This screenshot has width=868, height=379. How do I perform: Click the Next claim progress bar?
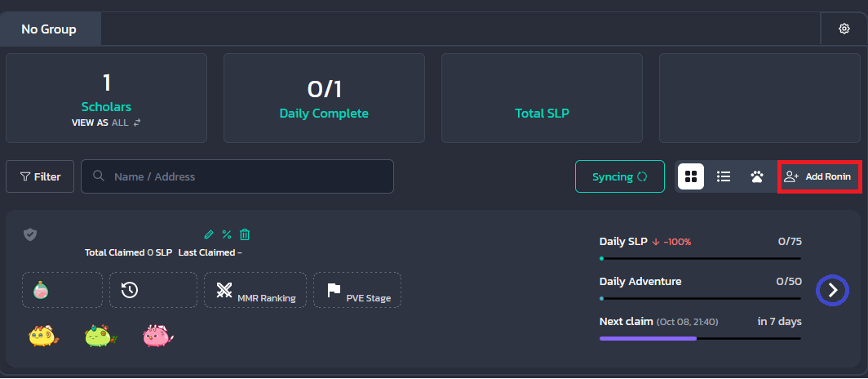click(x=700, y=338)
